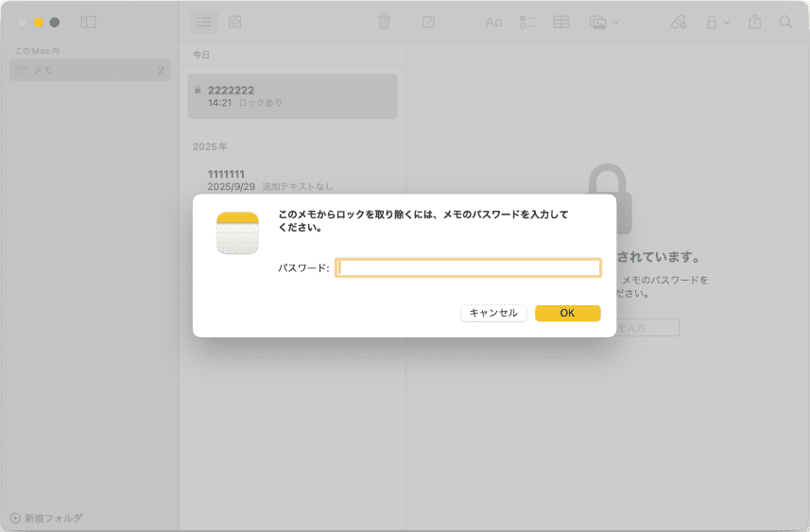This screenshot has height=532, width=810.
Task: Open the lock options dropdown
Action: [x=717, y=22]
